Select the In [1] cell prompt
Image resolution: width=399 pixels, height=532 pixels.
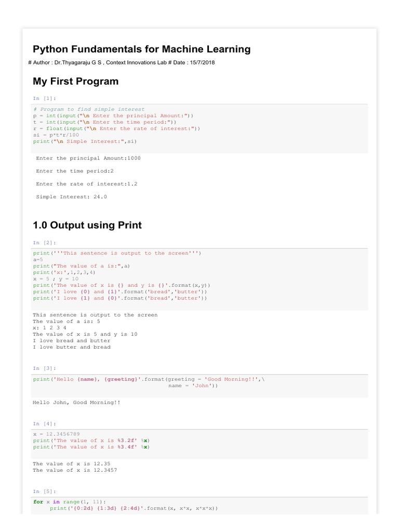pyautogui.click(x=44, y=98)
